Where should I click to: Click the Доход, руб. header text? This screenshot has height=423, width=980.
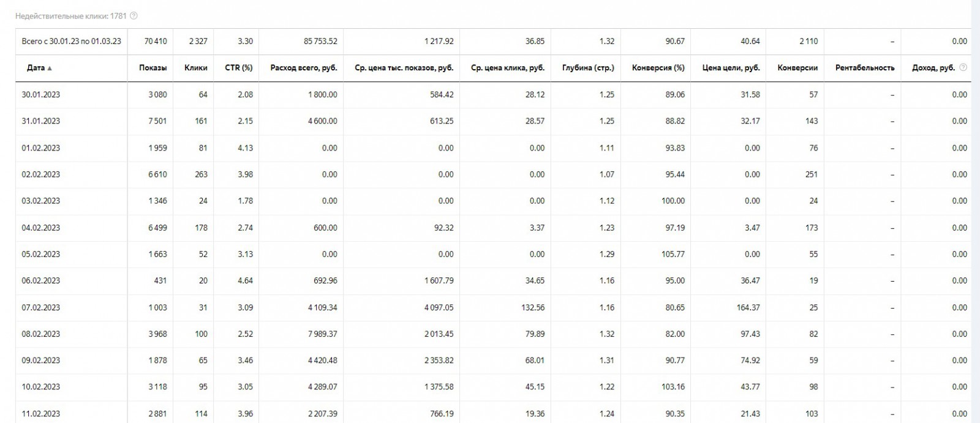pos(933,68)
